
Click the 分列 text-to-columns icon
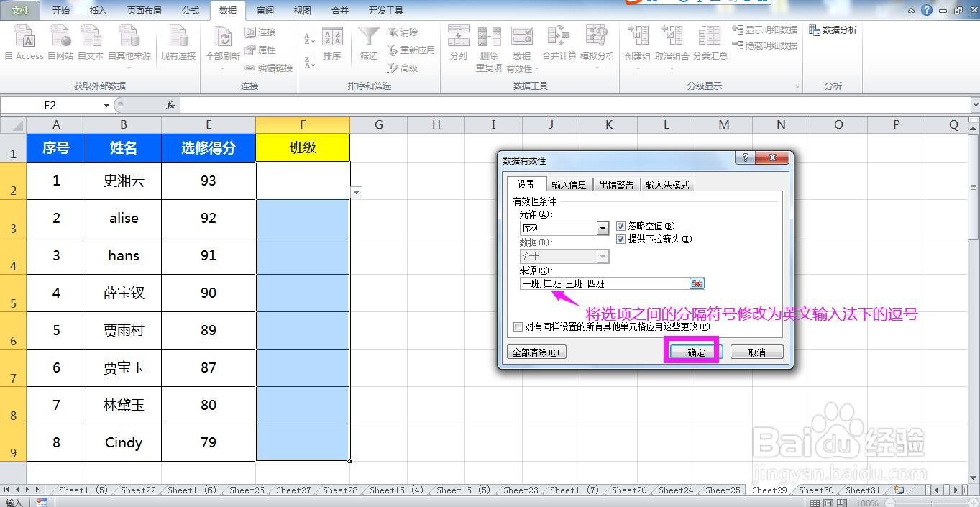(x=459, y=43)
